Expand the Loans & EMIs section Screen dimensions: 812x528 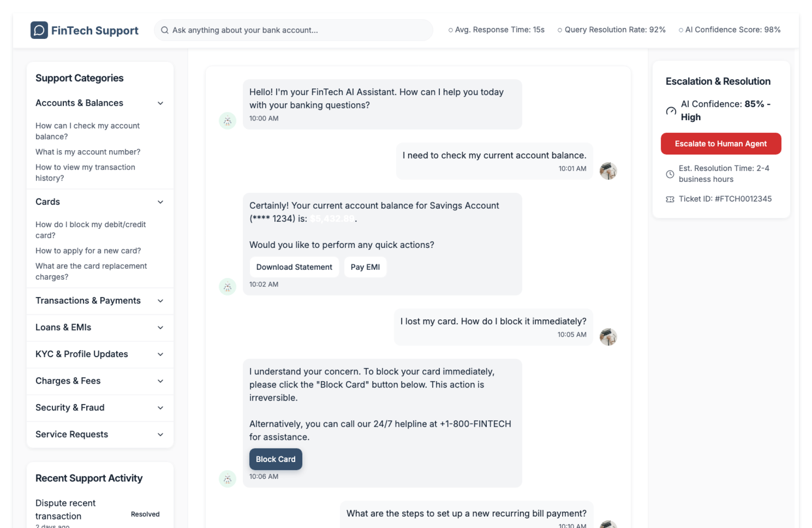click(160, 327)
